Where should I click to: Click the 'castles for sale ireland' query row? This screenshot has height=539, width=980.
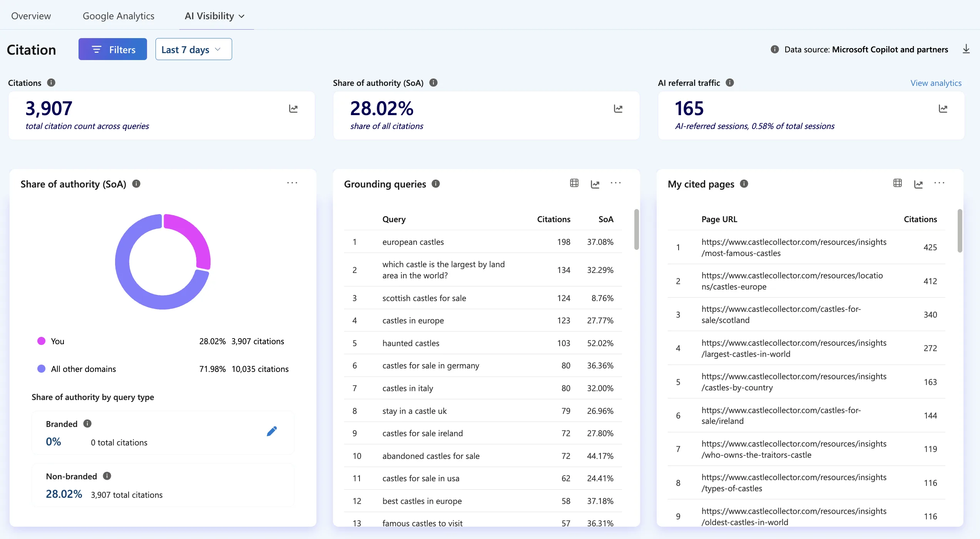click(483, 433)
